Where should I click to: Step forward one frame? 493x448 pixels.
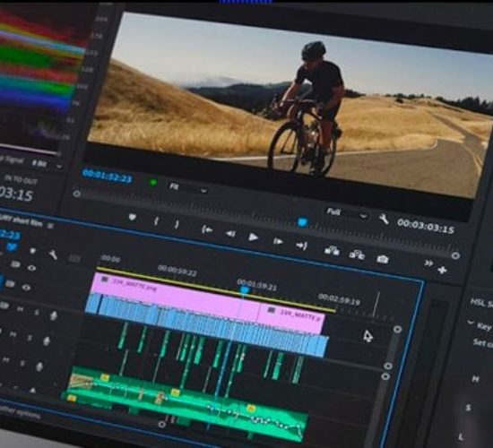(278, 241)
